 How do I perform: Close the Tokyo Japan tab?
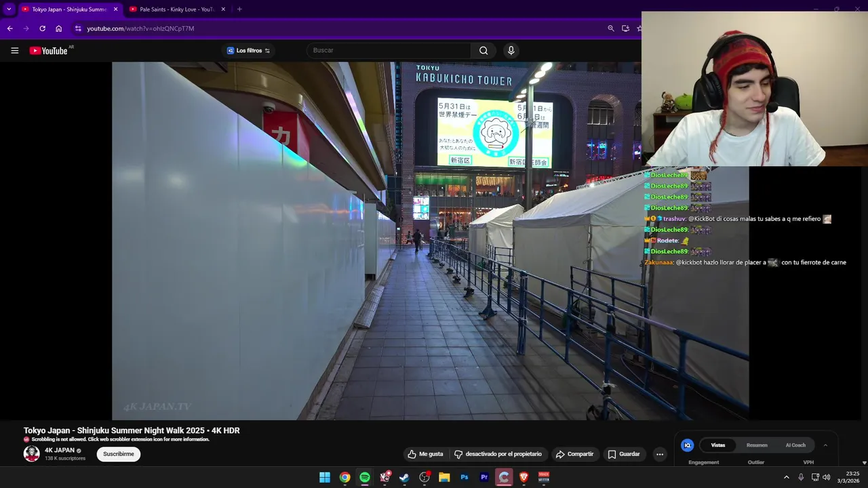pos(115,9)
